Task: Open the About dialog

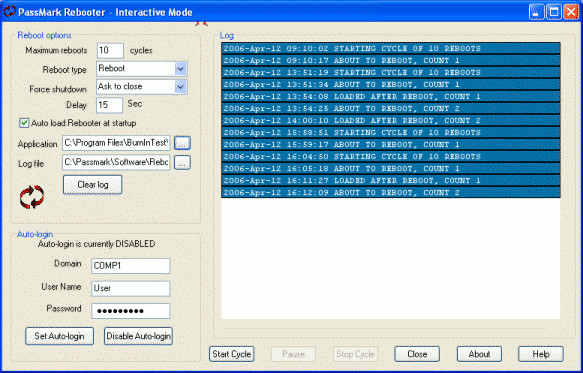Action: (x=479, y=354)
